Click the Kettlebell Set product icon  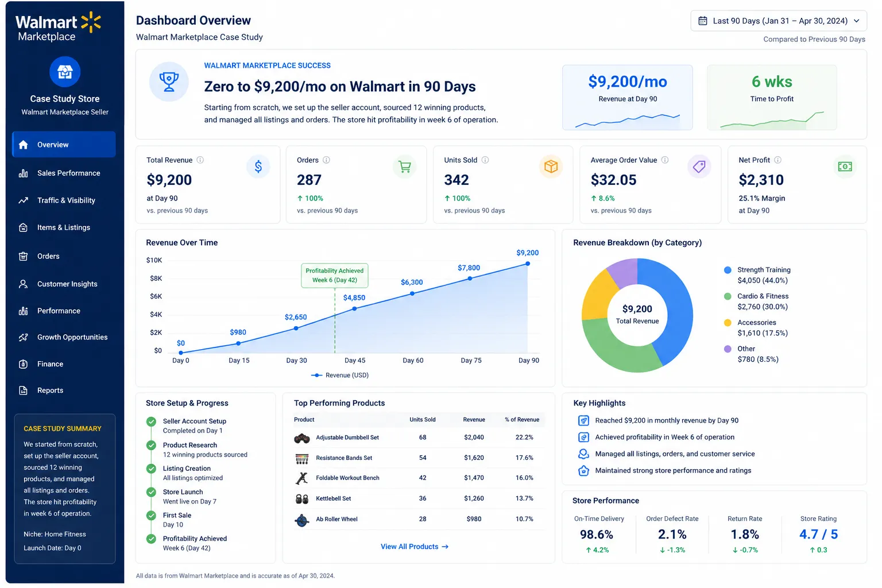click(x=302, y=499)
